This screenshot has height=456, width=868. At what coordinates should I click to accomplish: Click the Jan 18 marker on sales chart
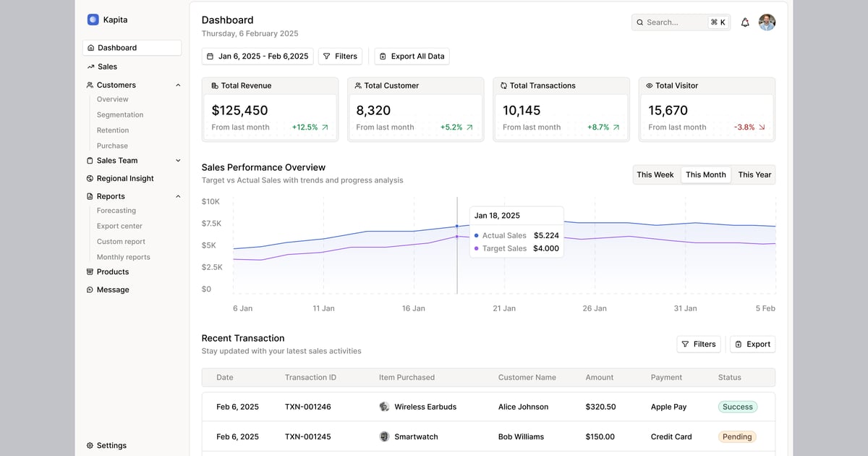(456, 227)
